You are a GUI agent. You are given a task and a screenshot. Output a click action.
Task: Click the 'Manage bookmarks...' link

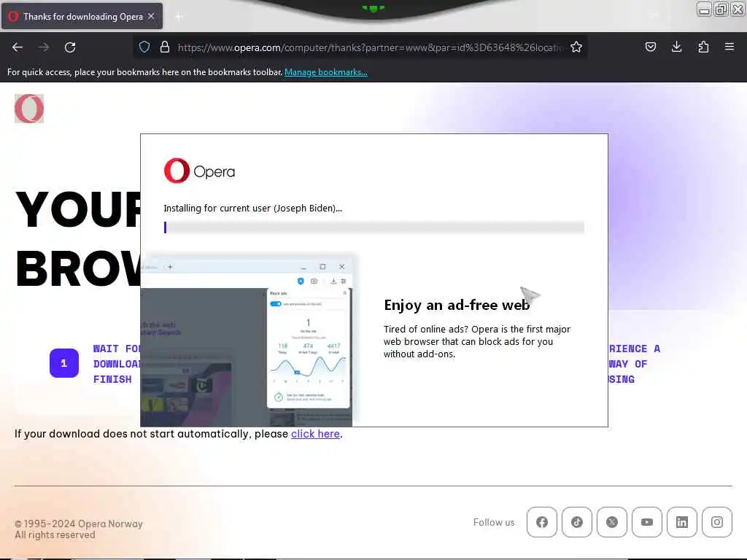pyautogui.click(x=326, y=72)
